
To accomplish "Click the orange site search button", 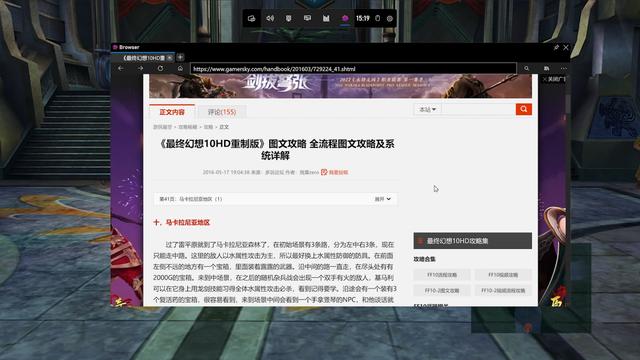I will [x=524, y=109].
